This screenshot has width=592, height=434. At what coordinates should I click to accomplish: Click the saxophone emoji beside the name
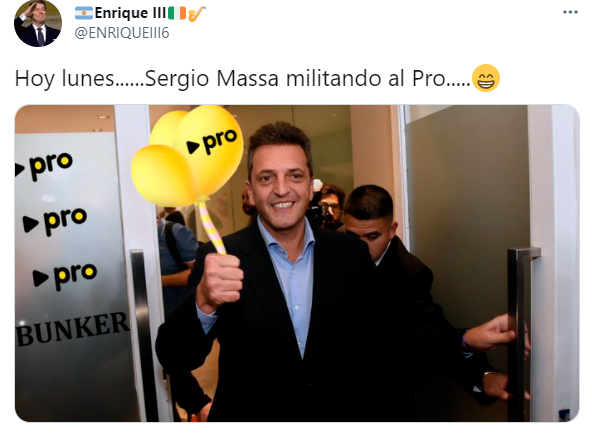point(196,14)
